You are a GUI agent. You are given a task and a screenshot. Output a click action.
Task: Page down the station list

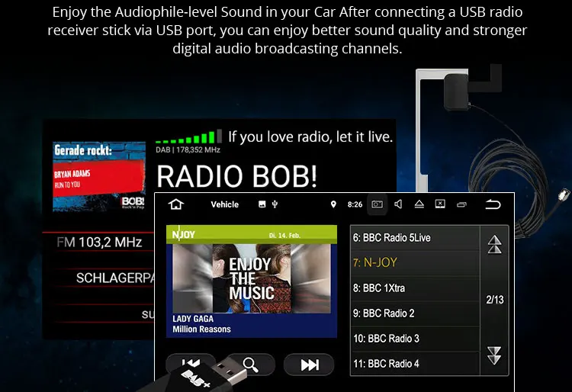tap(494, 355)
